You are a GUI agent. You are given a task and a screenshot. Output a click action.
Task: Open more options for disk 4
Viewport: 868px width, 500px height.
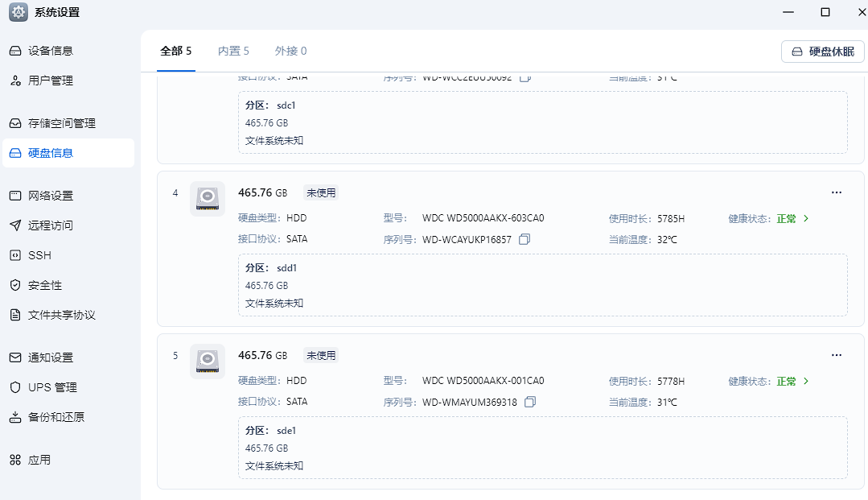click(837, 192)
